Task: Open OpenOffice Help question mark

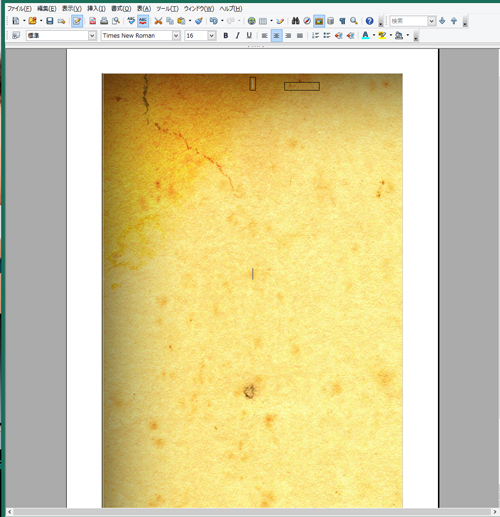Action: tap(369, 21)
